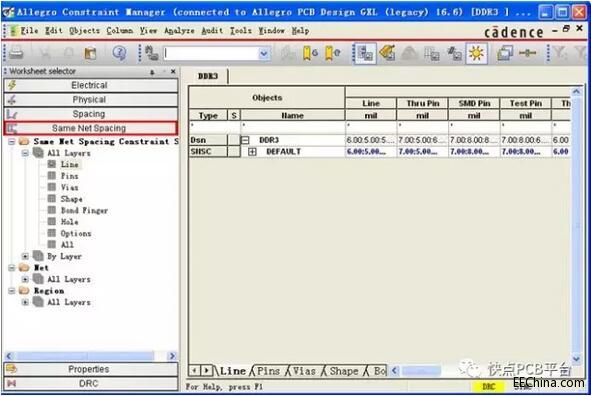Select the Bond Finger worksheet in tree
The image size is (591, 396).
tap(84, 210)
